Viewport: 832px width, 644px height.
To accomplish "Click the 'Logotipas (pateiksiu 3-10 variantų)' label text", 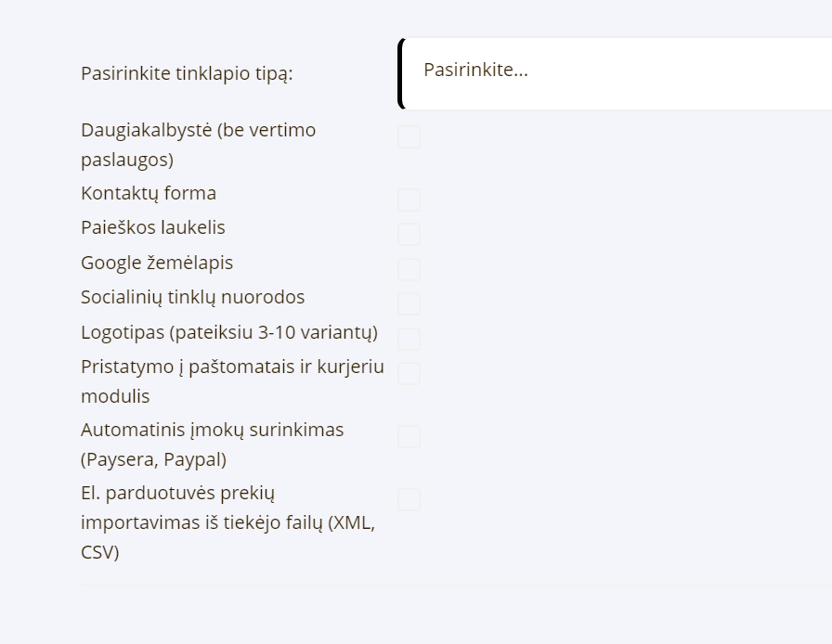I will [229, 332].
